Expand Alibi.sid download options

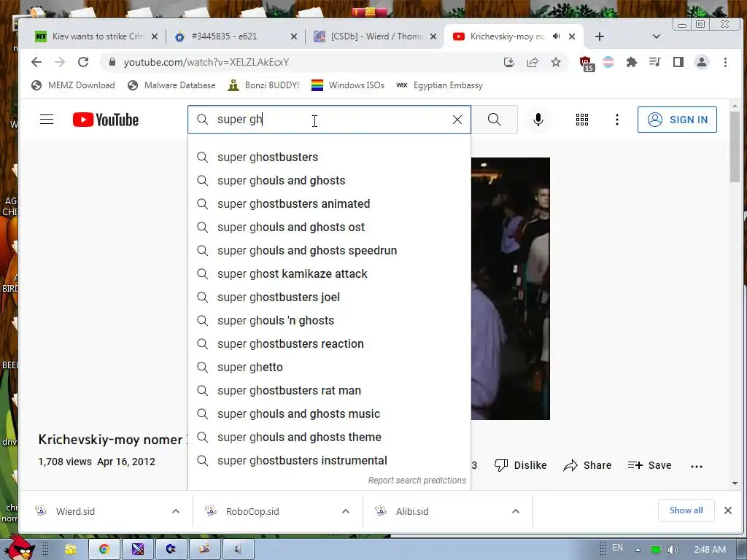(516, 511)
